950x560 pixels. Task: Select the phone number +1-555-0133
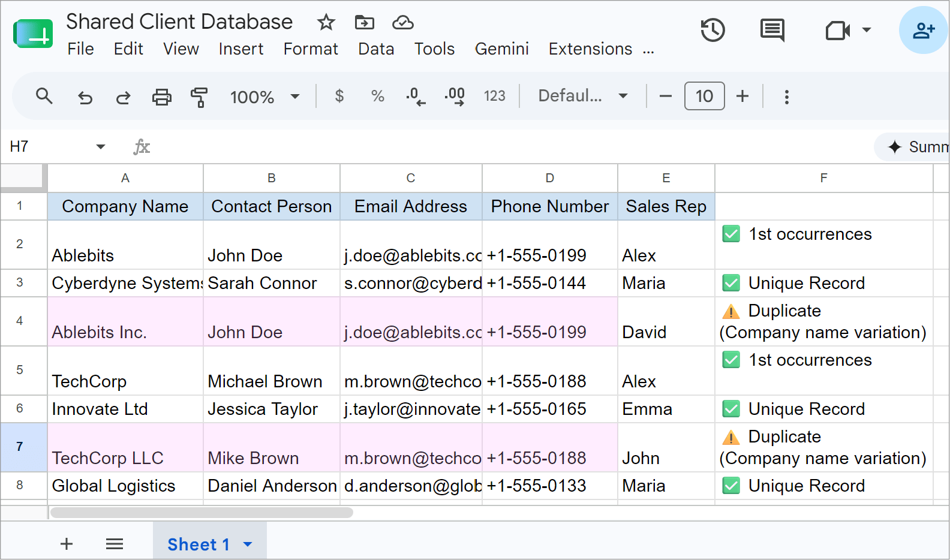[x=550, y=486]
